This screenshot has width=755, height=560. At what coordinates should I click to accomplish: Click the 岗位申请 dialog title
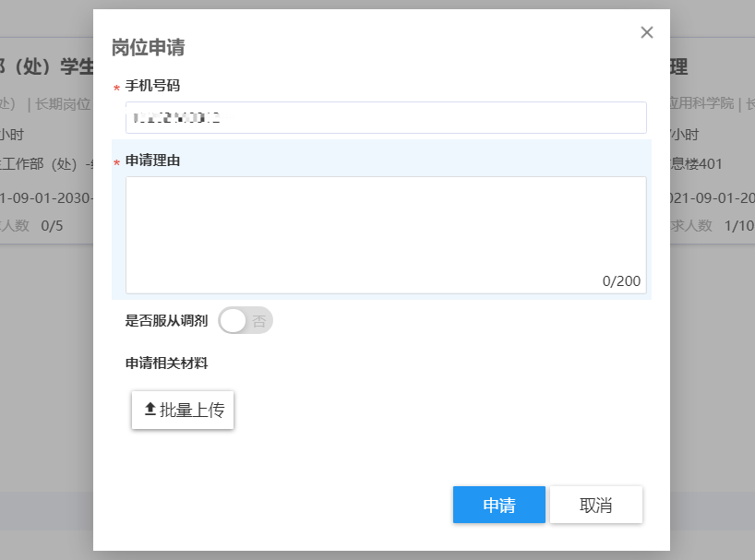[149, 48]
